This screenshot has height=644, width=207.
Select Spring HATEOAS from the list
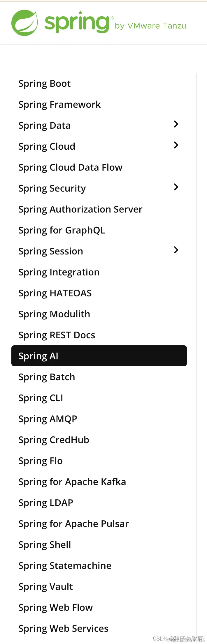[55, 293]
